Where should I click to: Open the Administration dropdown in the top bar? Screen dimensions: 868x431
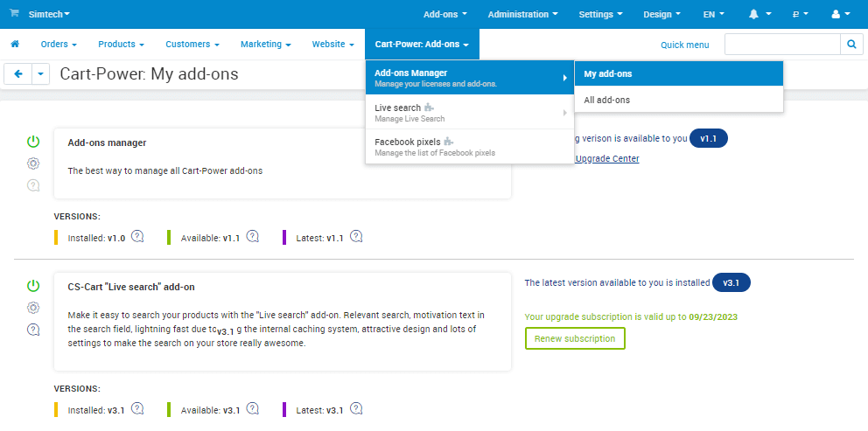tap(522, 14)
